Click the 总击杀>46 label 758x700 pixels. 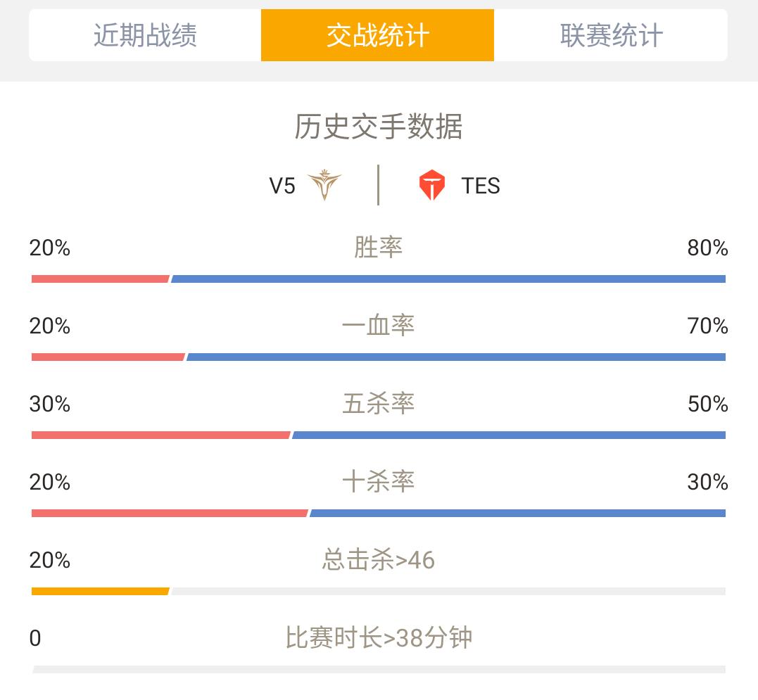379,560
